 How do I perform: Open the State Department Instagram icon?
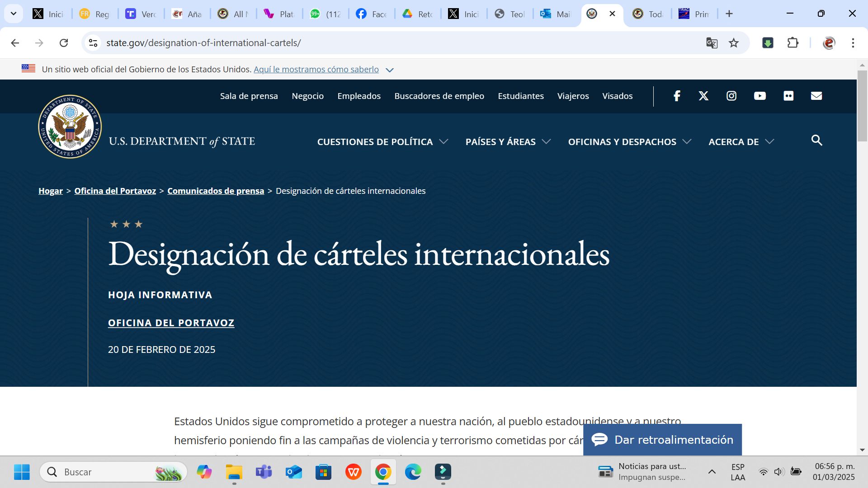(731, 96)
